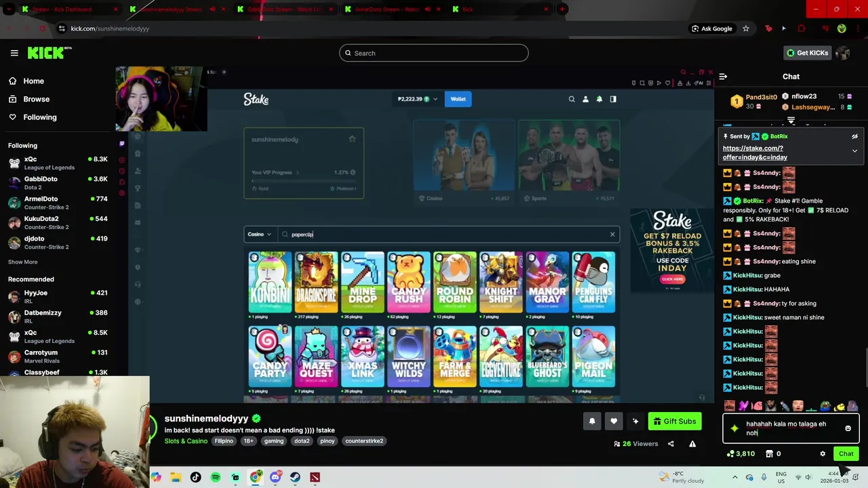868x488 pixels.
Task: Collapse the chat panel arrow icon
Action: click(723, 77)
